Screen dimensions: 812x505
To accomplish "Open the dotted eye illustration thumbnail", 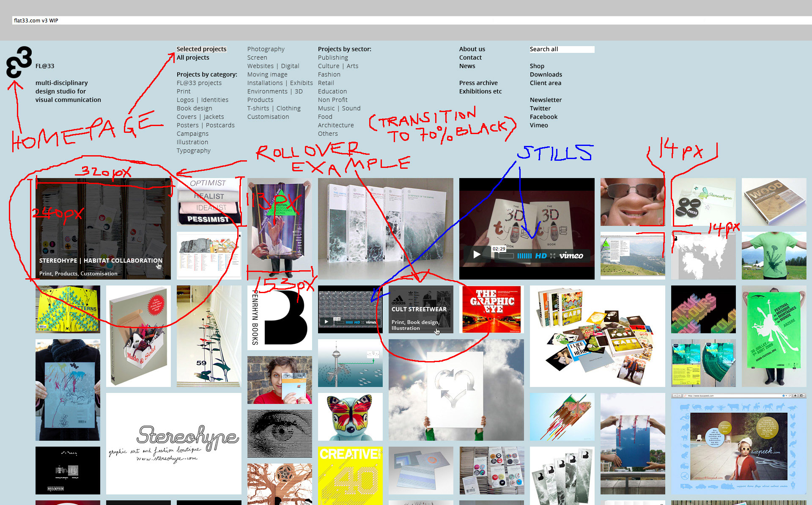I will pyautogui.click(x=280, y=434).
